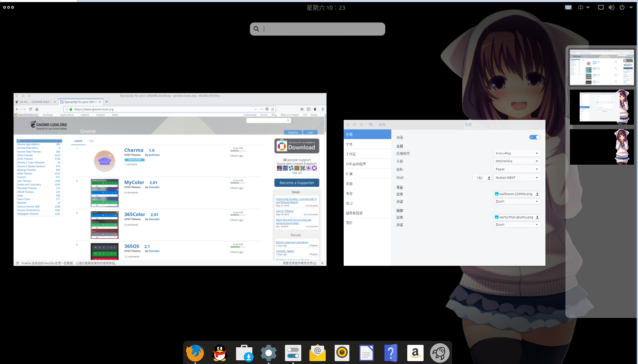Click the Pocket icon in Firefox's address bar
This screenshot has width=638, height=364.
267,109
